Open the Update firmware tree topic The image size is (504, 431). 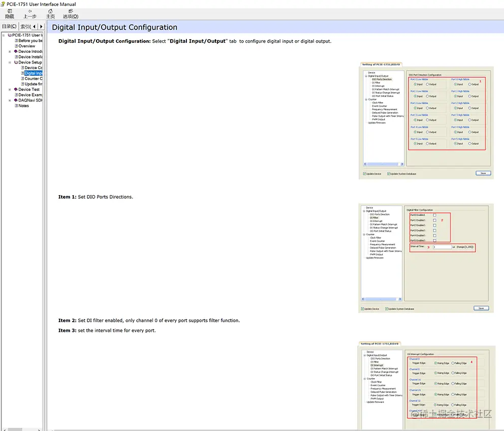[34, 84]
